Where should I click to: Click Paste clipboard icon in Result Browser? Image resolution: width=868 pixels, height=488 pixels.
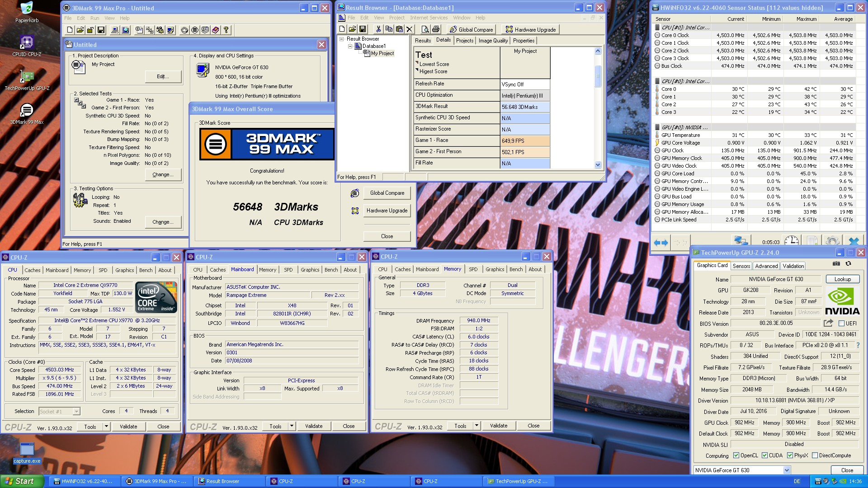[399, 29]
